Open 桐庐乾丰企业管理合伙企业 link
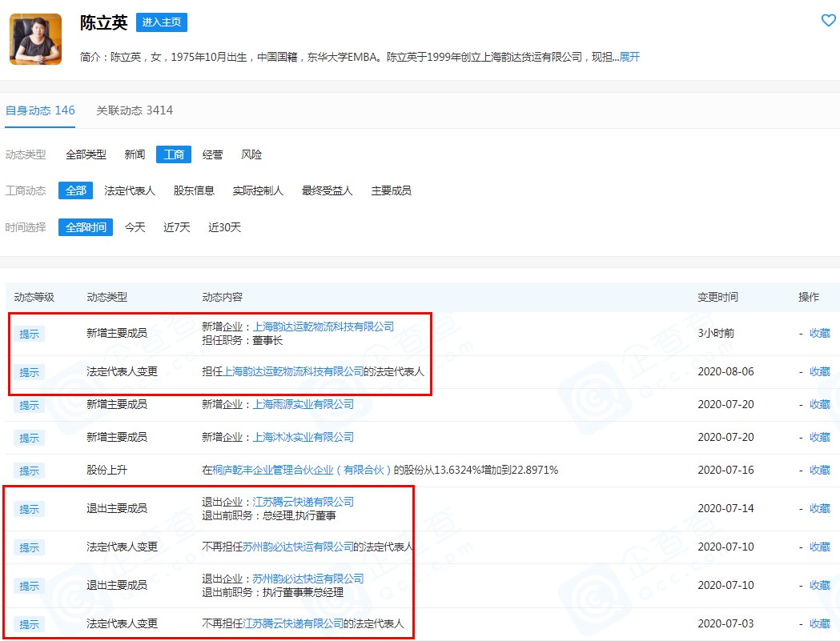840x641 pixels. (302, 471)
